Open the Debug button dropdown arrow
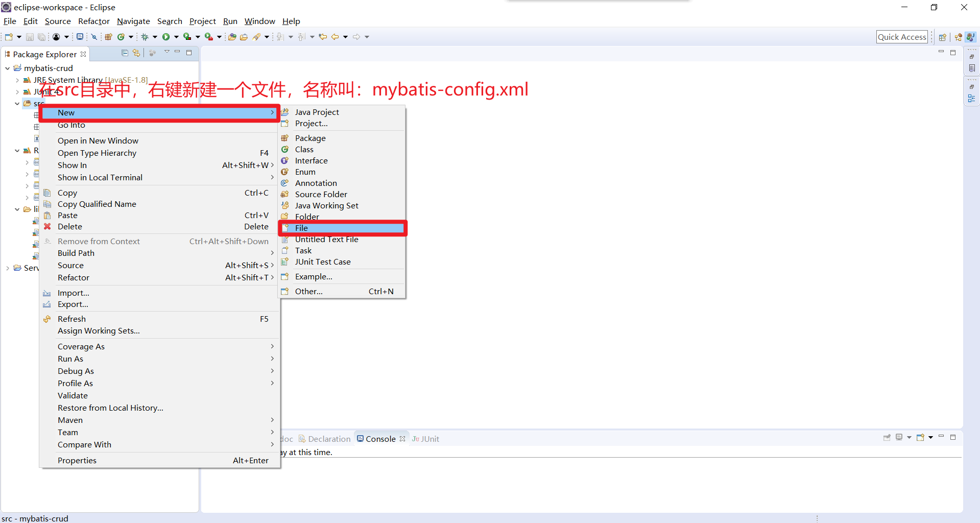Viewport: 980px width, 523px height. 155,37
